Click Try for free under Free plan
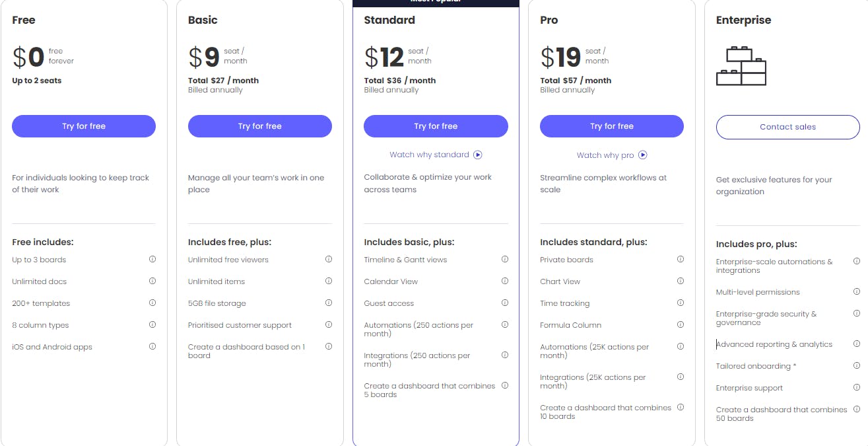The image size is (868, 446). [84, 126]
